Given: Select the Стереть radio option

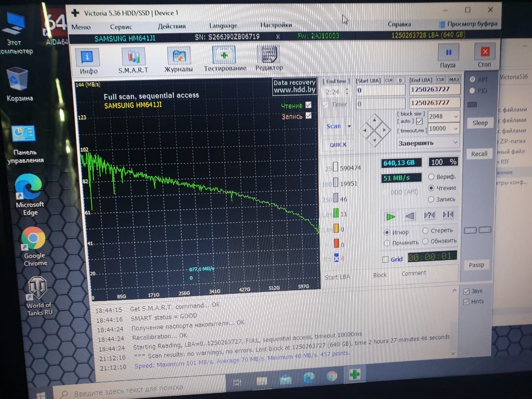Looking at the screenshot, I should [x=426, y=231].
